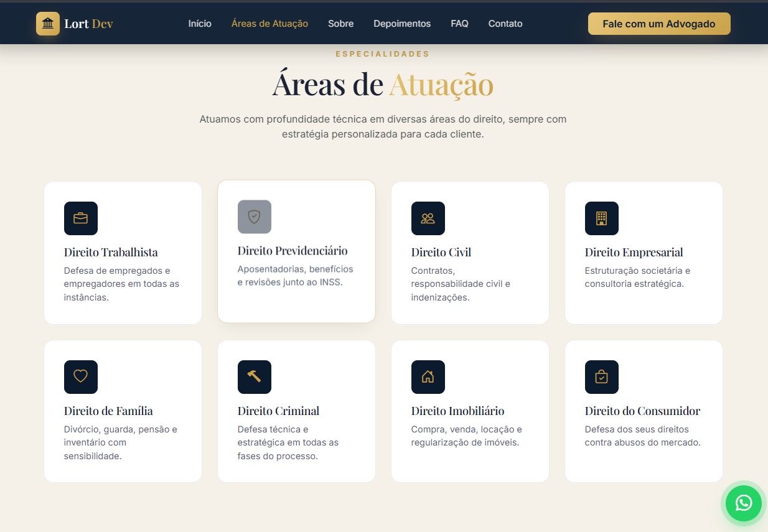
Task: Click 'Compra, venda, locação' description
Action: (467, 436)
